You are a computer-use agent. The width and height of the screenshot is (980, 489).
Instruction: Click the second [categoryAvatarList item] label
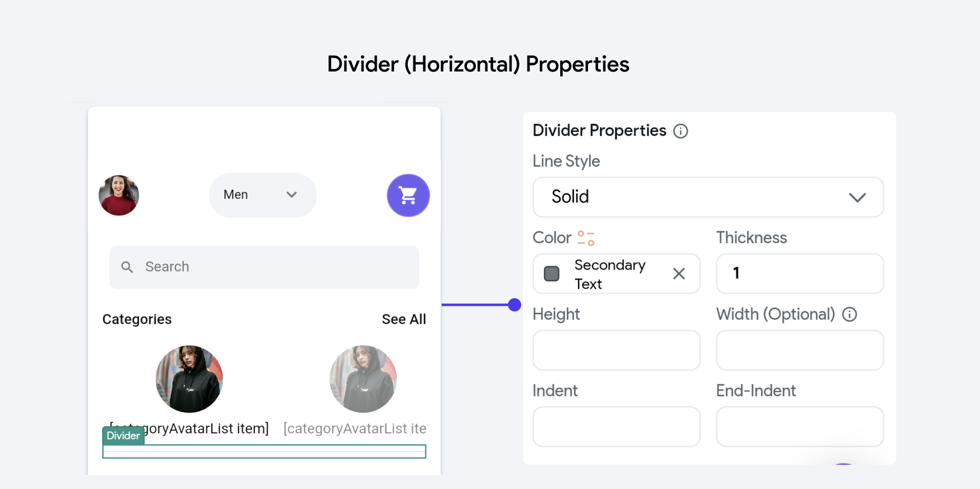click(355, 428)
